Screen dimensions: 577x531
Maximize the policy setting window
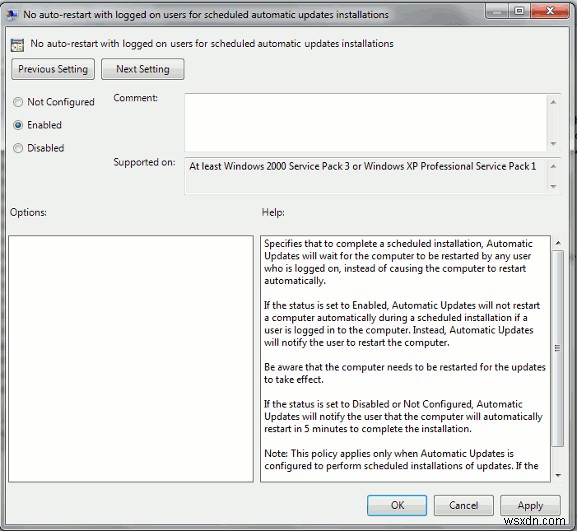519,11
